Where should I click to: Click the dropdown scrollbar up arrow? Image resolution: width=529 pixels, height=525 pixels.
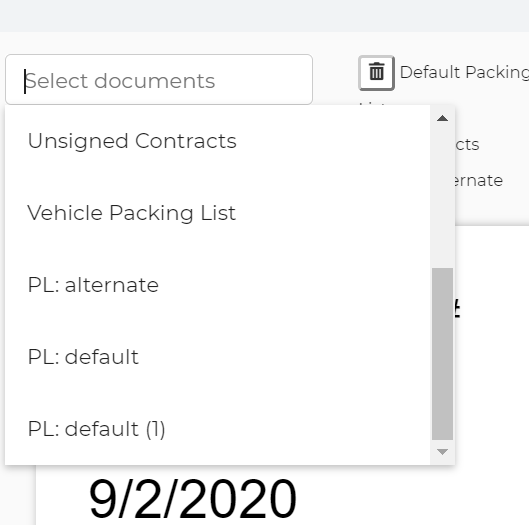point(442,118)
